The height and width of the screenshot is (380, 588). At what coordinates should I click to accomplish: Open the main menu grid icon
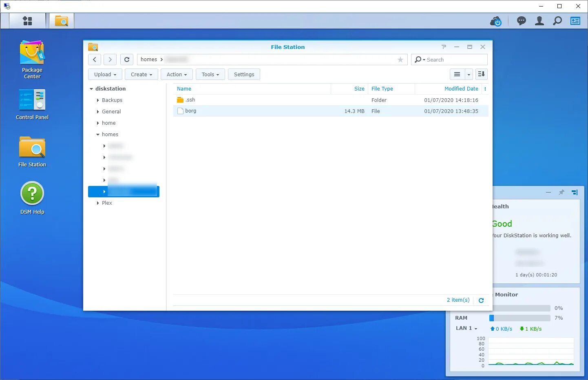[27, 21]
